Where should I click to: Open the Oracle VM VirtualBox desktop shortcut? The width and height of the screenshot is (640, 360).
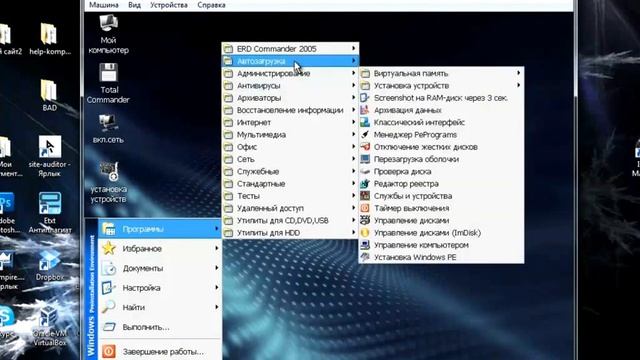50,327
